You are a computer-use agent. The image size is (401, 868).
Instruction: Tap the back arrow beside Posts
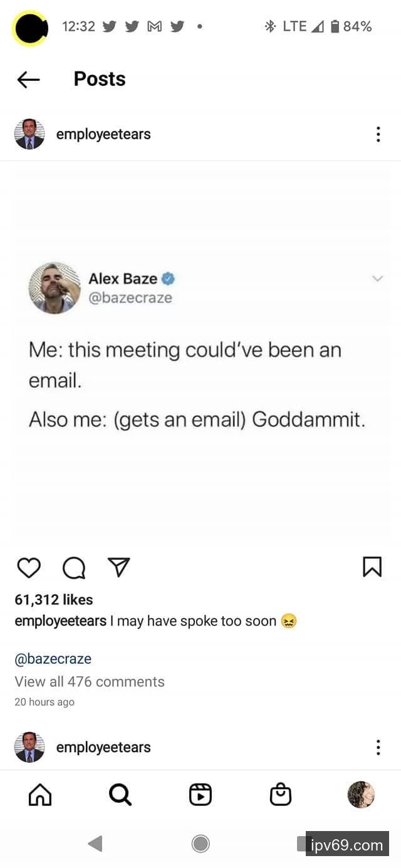[28, 79]
